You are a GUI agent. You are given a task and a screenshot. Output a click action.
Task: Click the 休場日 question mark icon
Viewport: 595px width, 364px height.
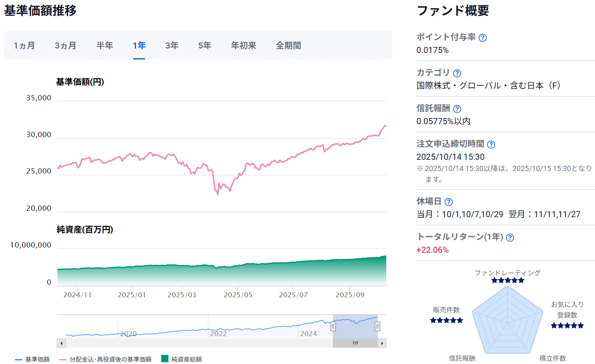[449, 202]
